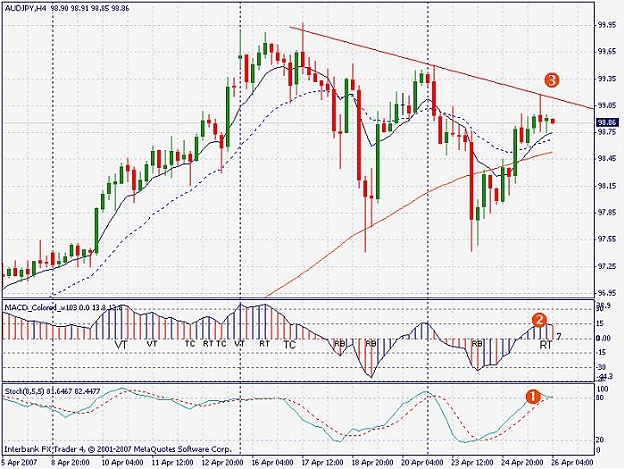
Task: Click the 17 Apr 12:00 time label
Action: 323,463
